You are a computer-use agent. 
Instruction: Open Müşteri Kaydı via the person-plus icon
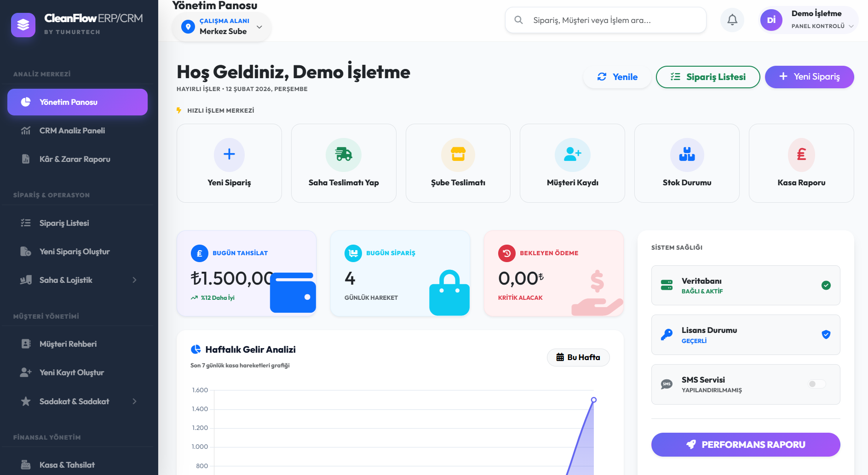pyautogui.click(x=572, y=155)
